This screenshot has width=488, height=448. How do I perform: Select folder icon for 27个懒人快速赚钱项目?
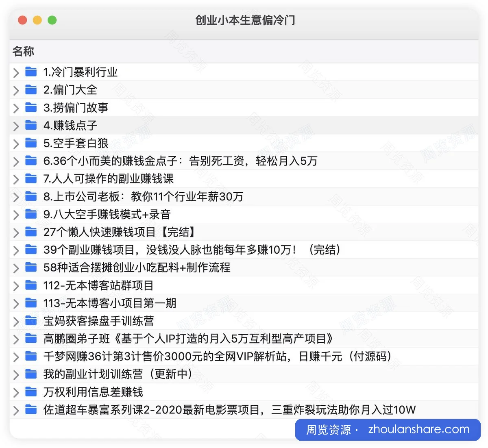(x=31, y=232)
